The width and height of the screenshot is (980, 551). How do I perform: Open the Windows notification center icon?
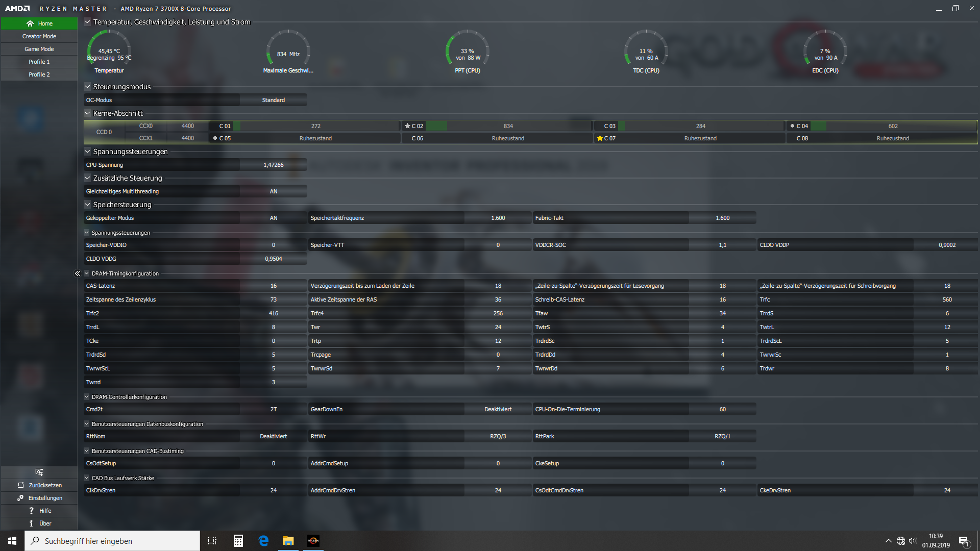964,541
